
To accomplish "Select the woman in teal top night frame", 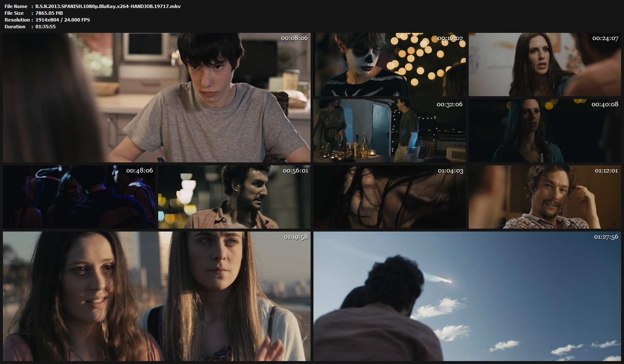I will tap(545, 131).
